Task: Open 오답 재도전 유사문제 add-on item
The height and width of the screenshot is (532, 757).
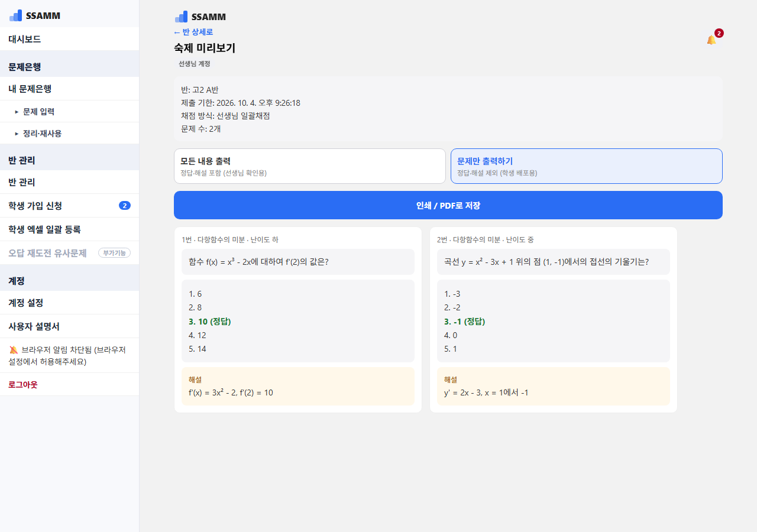Action: (69, 253)
